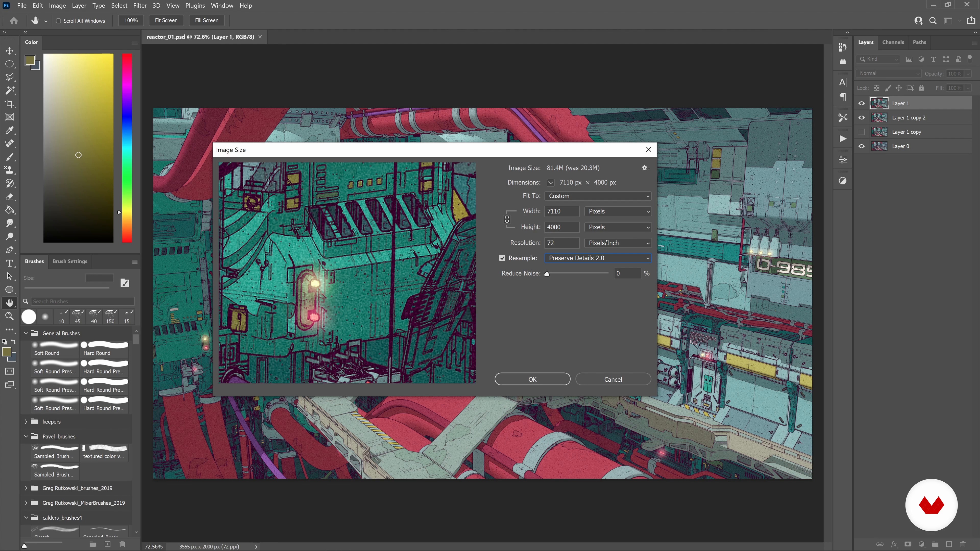980x551 pixels.
Task: Open the Fit To Custom dropdown
Action: click(x=598, y=196)
